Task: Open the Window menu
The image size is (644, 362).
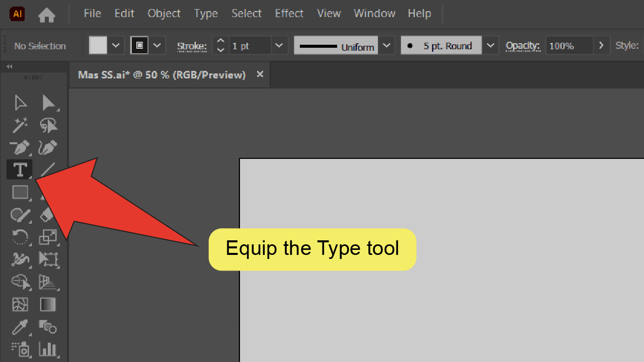Action: click(x=374, y=14)
